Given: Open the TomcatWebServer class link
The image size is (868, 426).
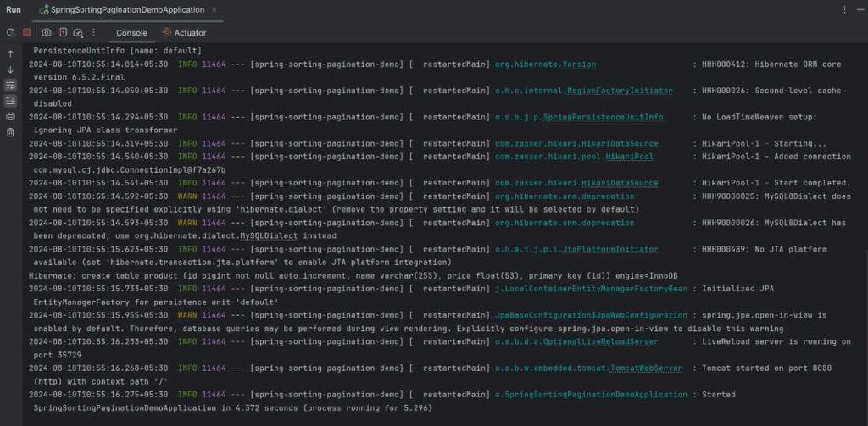Looking at the screenshot, I should [647, 368].
